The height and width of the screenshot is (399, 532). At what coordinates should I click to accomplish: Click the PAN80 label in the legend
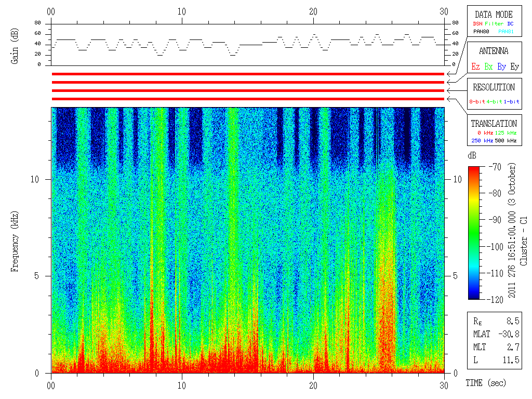[481, 32]
